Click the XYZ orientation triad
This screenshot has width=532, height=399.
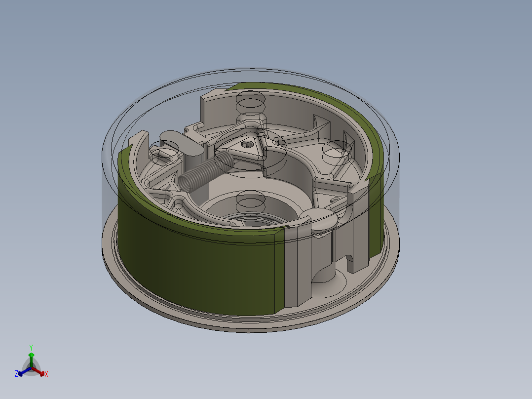point(31,362)
